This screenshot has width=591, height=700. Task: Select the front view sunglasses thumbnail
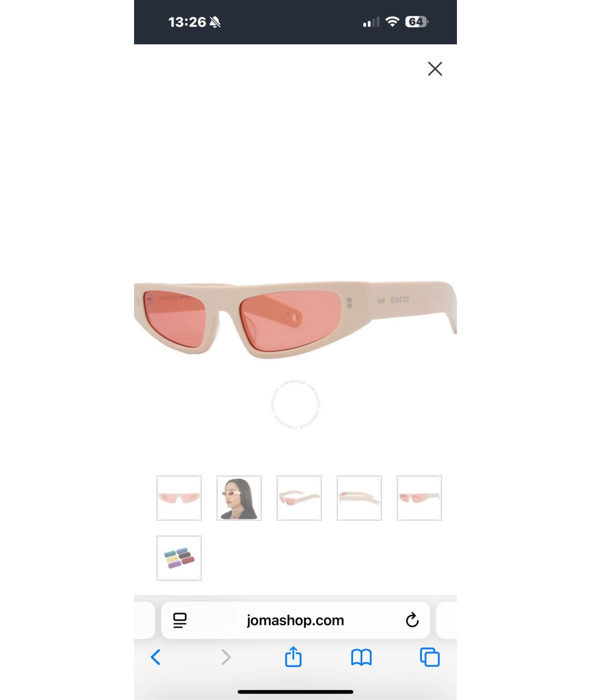click(179, 498)
